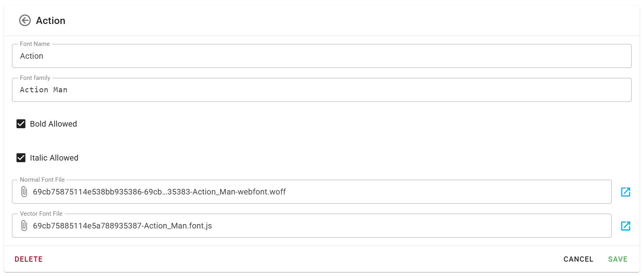
Task: Go back using the circled arrow icon
Action: 25,20
